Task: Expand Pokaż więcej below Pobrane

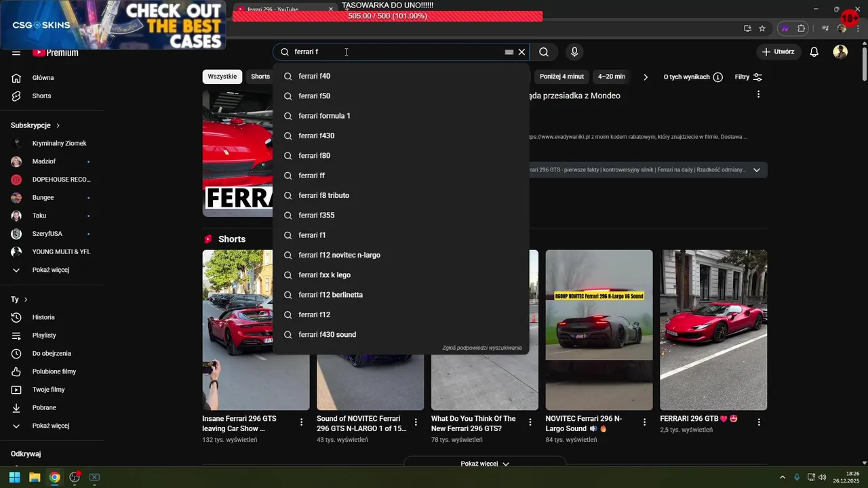Action: pos(52,426)
